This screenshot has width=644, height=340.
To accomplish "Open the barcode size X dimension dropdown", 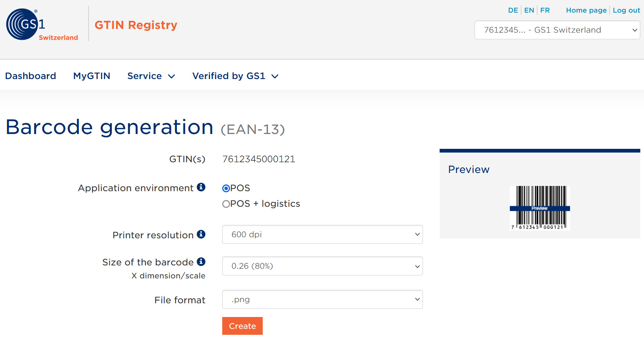I will point(322,266).
